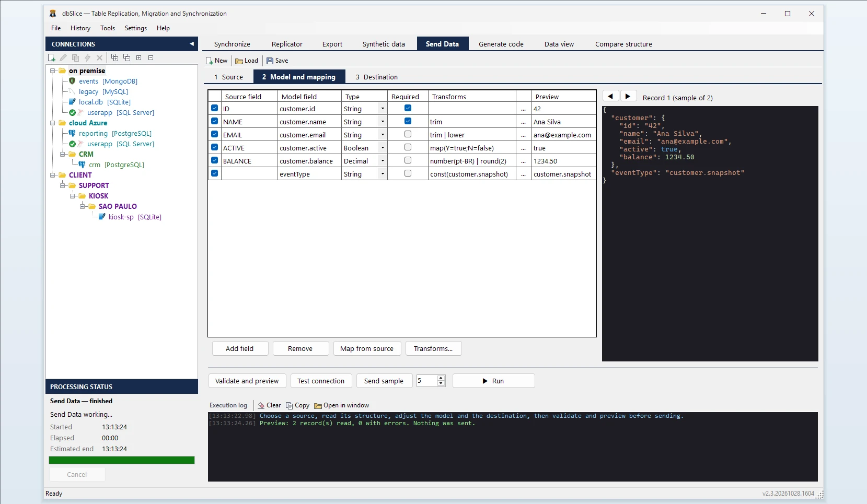Uncheck the BALANCE row include checkbox
The height and width of the screenshot is (504, 867).
[x=215, y=160]
